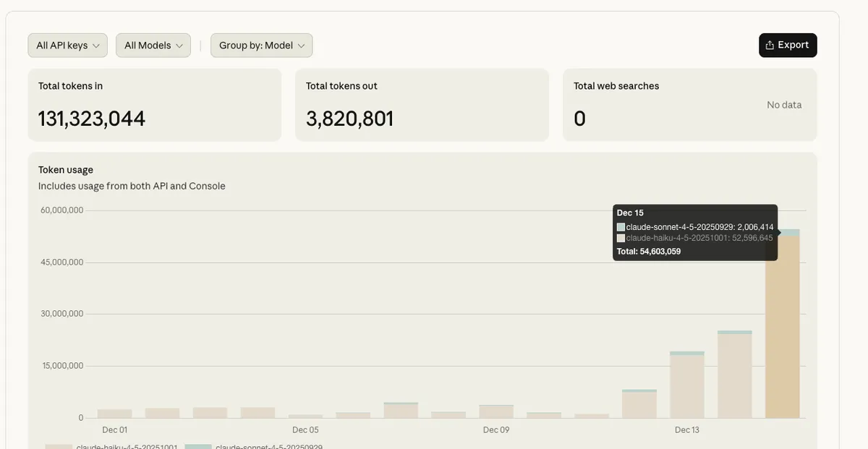Viewport: 868px width, 449px height.
Task: Click the upload icon on the Export button
Action: [769, 43]
